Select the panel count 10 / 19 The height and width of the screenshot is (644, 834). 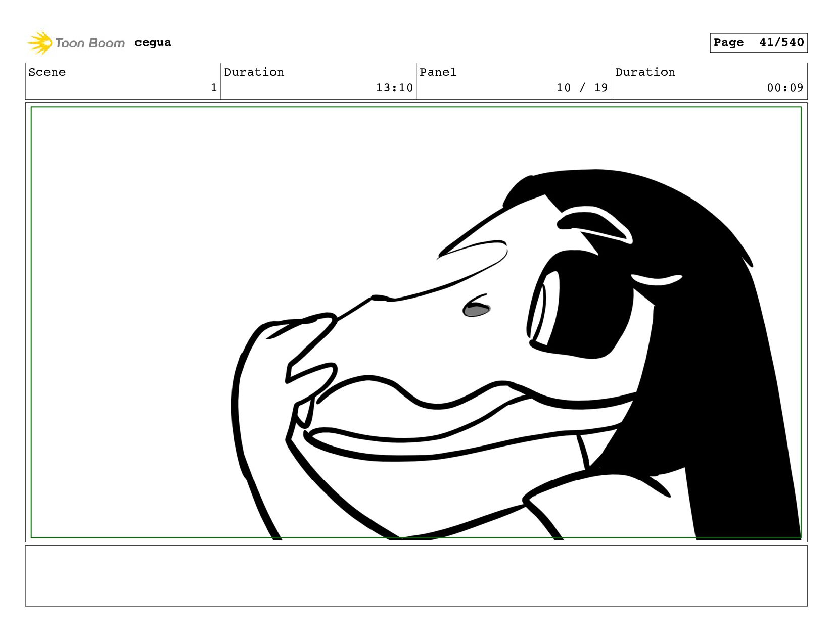pos(582,88)
